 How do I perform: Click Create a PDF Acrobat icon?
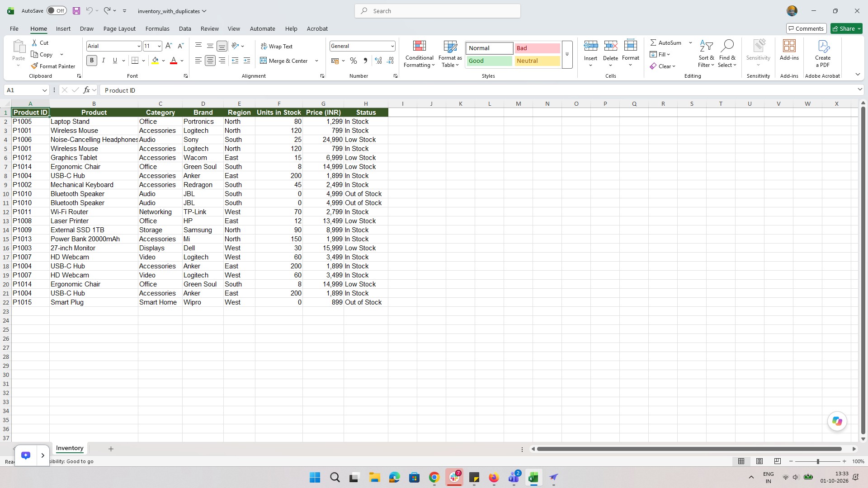pos(823,53)
